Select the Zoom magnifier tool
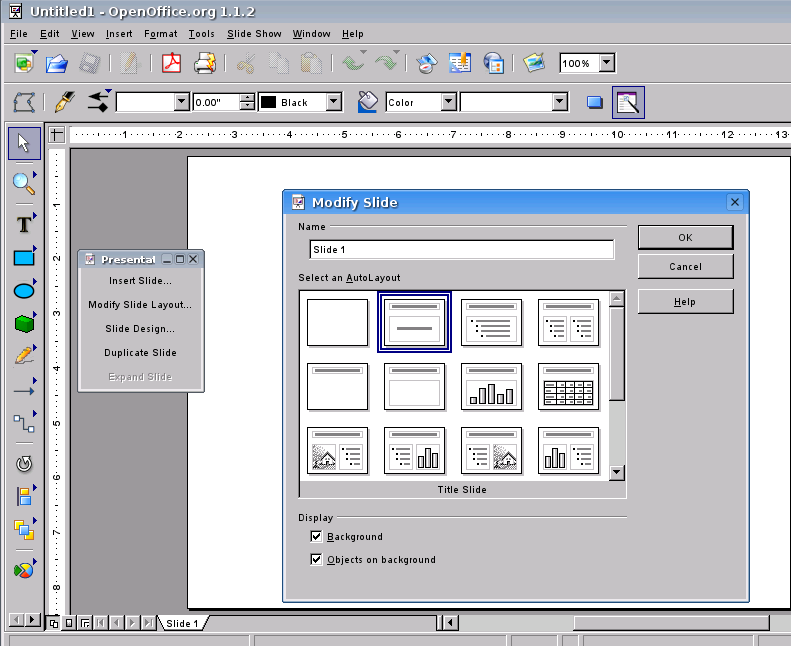 24,183
